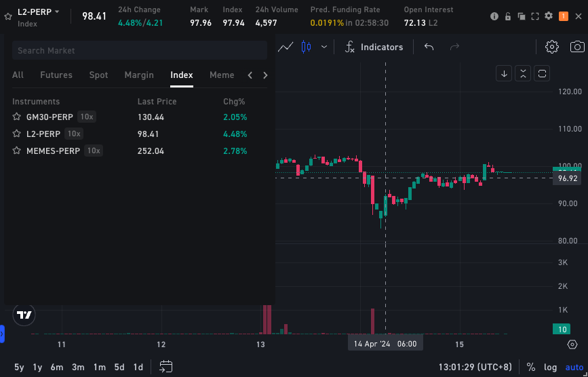
Task: Sort by Chg% column header
Action: pos(234,102)
